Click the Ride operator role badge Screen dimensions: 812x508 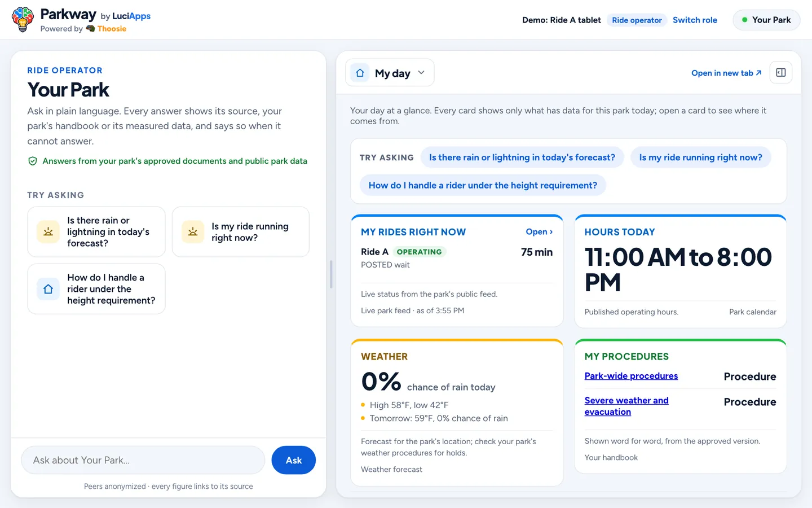point(637,20)
